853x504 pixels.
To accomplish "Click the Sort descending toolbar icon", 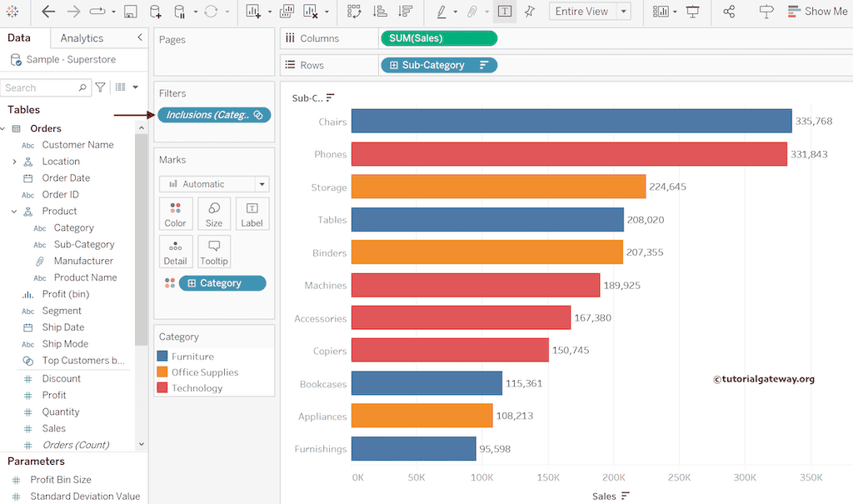I will [405, 12].
